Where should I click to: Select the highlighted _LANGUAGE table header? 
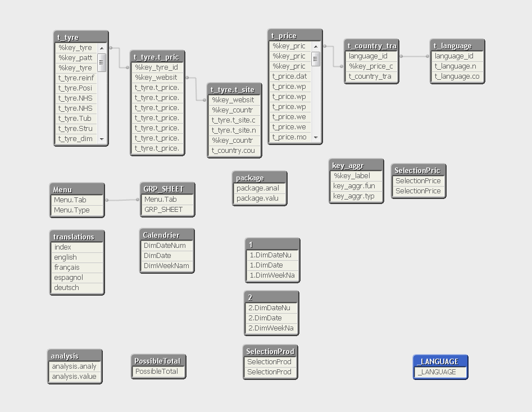click(x=440, y=361)
